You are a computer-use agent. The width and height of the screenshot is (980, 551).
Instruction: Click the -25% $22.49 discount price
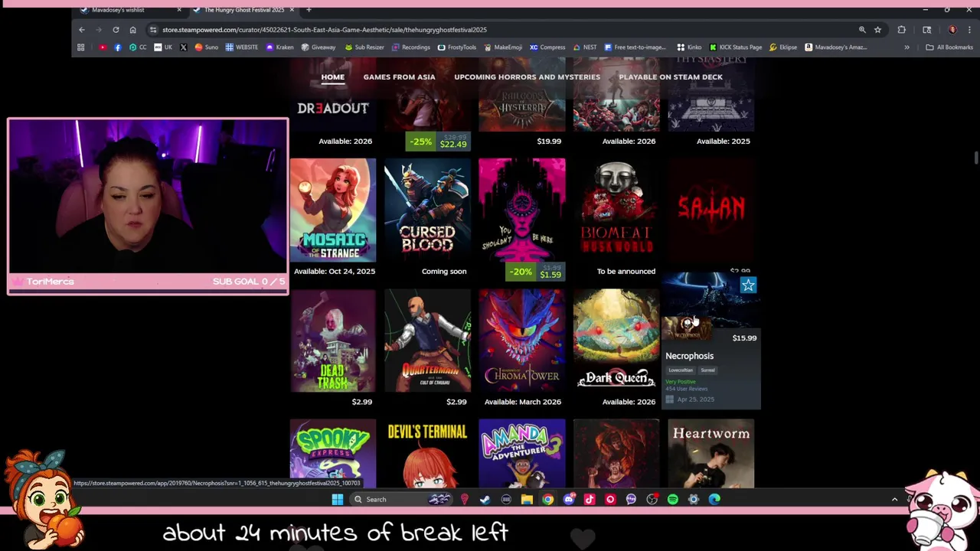439,142
